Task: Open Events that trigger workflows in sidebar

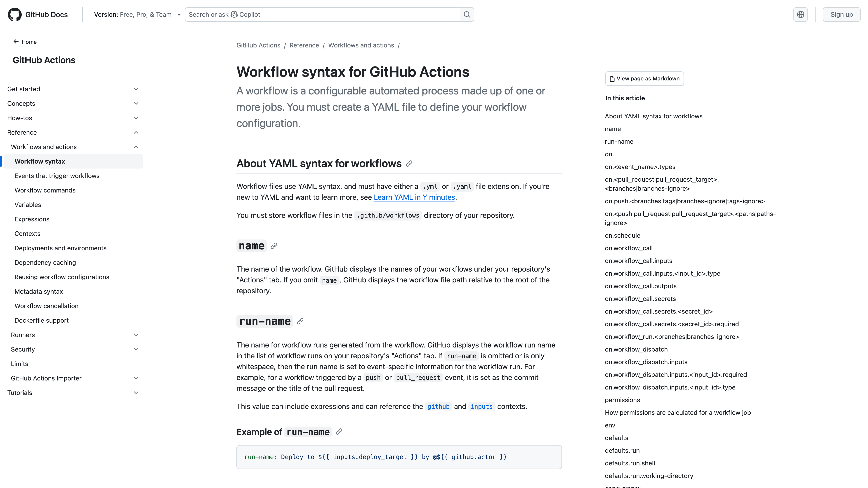Action: tap(57, 176)
